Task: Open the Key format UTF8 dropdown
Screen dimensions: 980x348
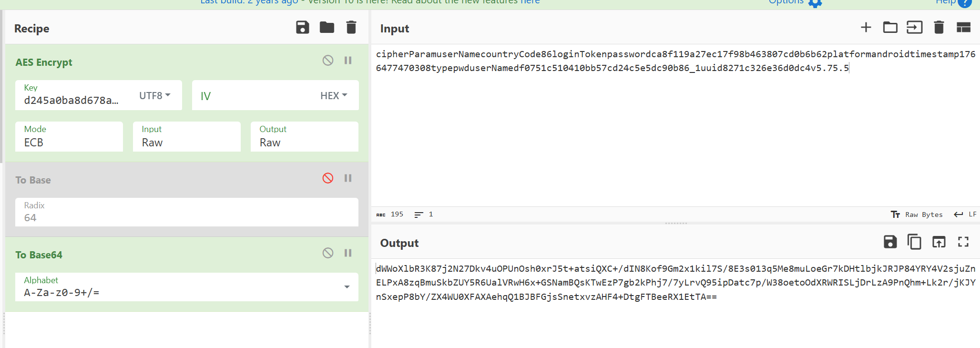Action: [x=155, y=96]
